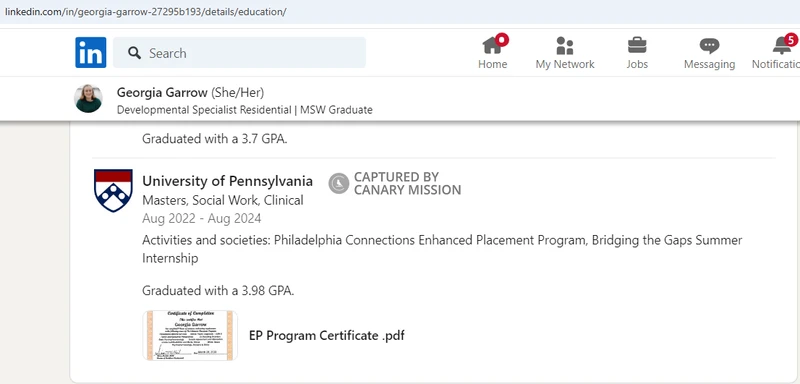Screen dimensions: 800x384
Task: Click the EP Program Certificate .pdf title
Action: coord(327,336)
